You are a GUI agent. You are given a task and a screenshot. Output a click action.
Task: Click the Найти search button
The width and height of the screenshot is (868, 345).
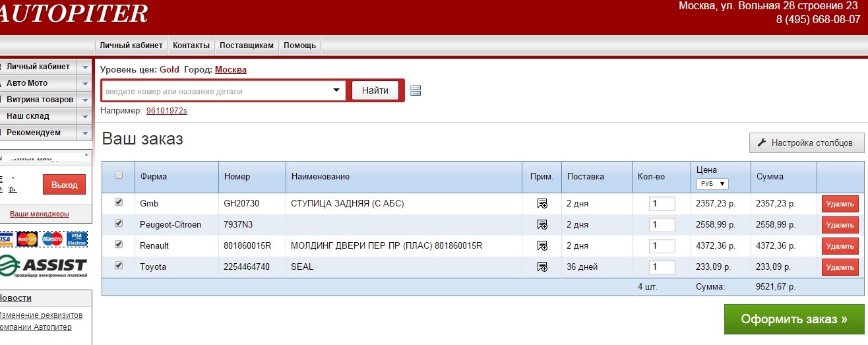click(375, 90)
